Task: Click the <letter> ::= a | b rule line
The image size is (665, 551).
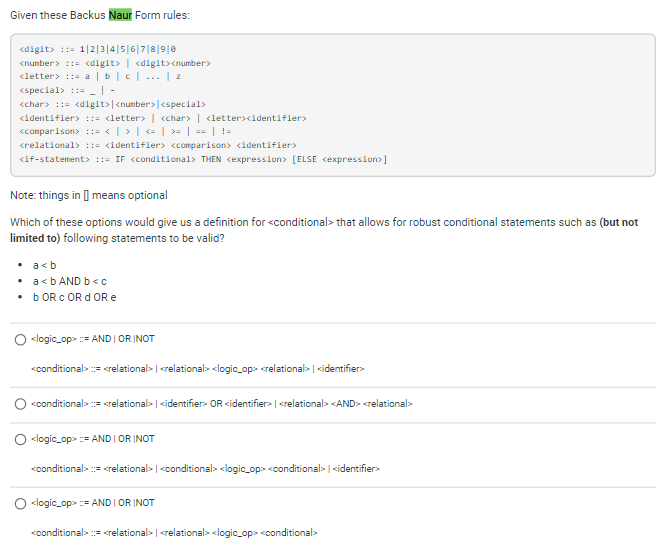Action: pyautogui.click(x=100, y=77)
